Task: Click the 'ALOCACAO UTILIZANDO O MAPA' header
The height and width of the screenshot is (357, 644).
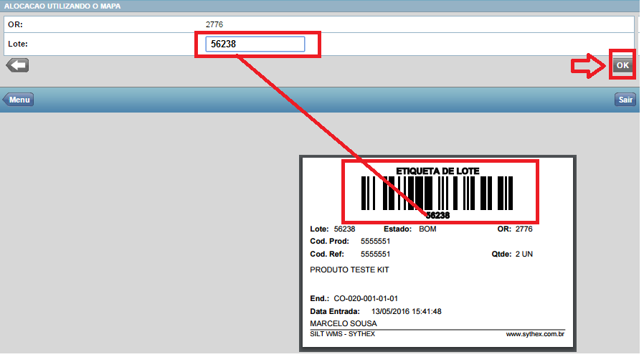Action: [x=62, y=6]
